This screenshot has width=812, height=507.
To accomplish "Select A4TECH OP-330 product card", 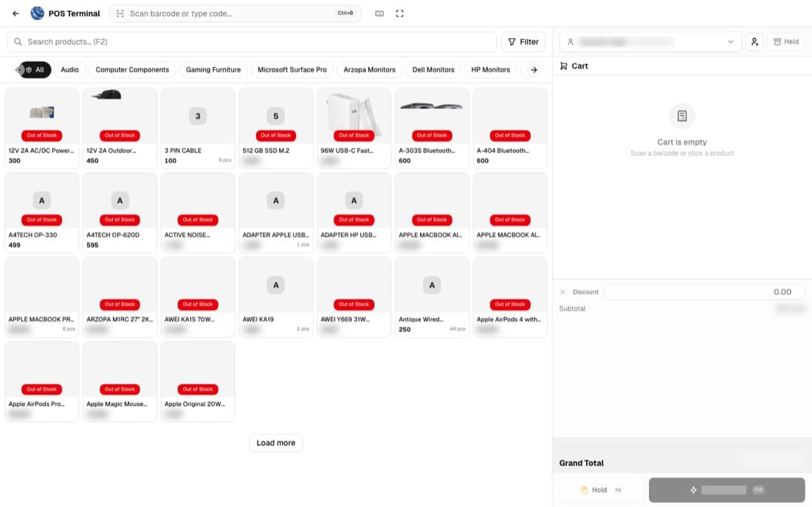I will pos(42,213).
